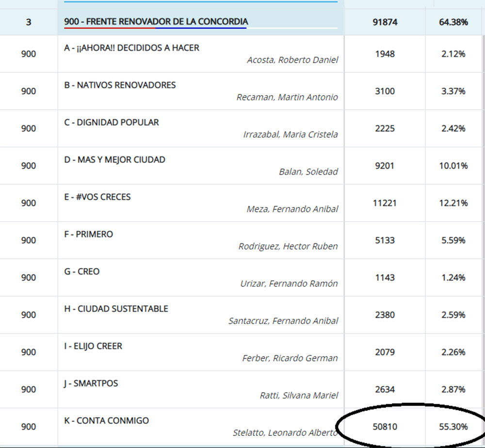Select the ¡¡AHORA!! DECIDIDOS A HACER row title
This screenshot has width=485, height=448.
[x=131, y=48]
